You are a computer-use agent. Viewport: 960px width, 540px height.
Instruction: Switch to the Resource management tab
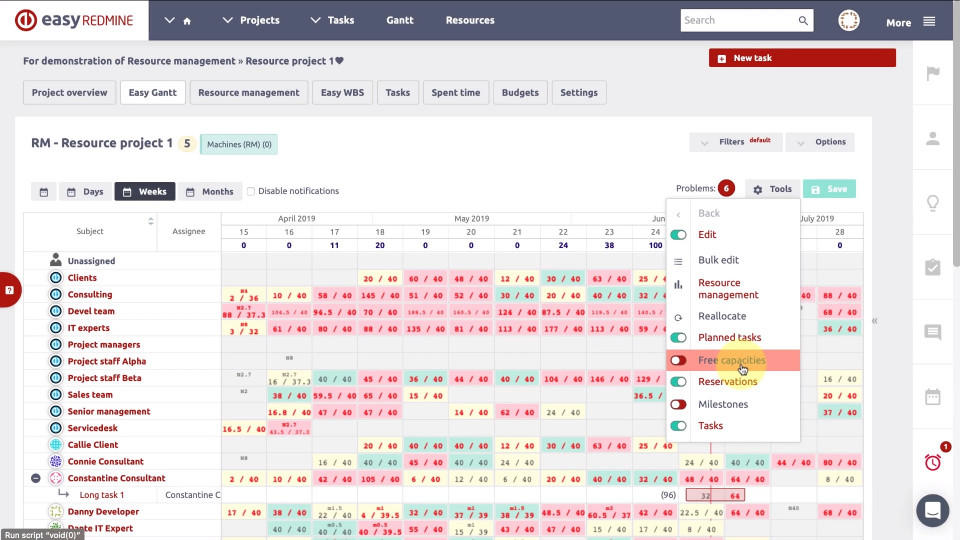248,93
